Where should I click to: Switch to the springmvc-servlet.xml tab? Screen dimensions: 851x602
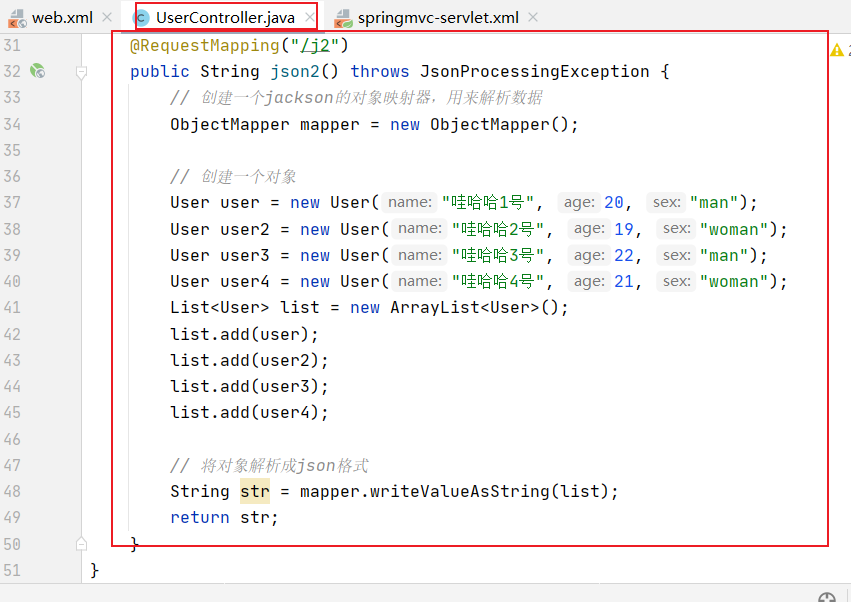click(x=438, y=17)
